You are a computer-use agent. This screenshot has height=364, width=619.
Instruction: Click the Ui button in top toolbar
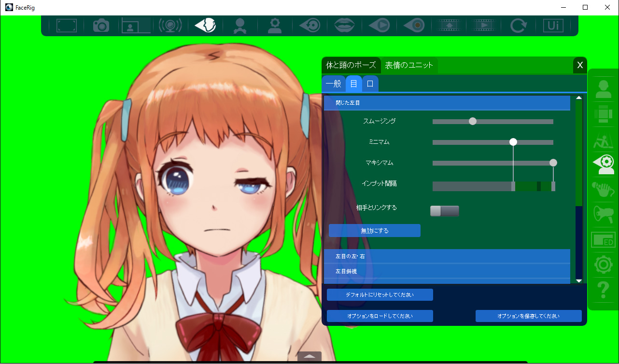pos(553,26)
